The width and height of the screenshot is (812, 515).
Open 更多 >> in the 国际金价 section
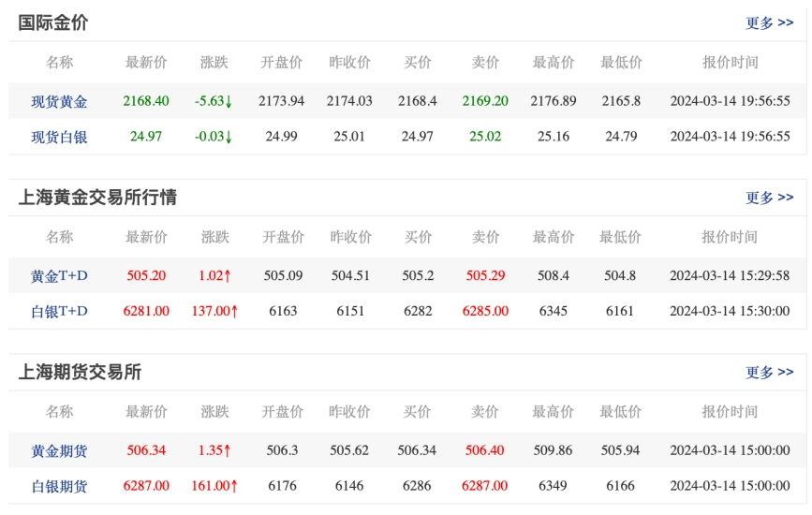(x=769, y=23)
